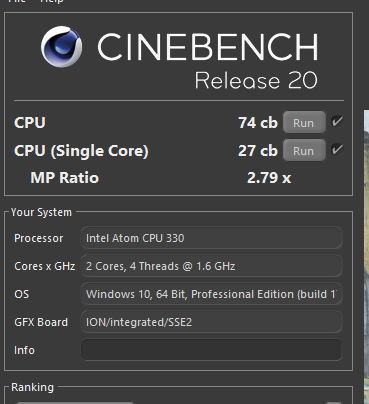Click the render preview image at right edge
369x404 pixels.
[366, 257]
